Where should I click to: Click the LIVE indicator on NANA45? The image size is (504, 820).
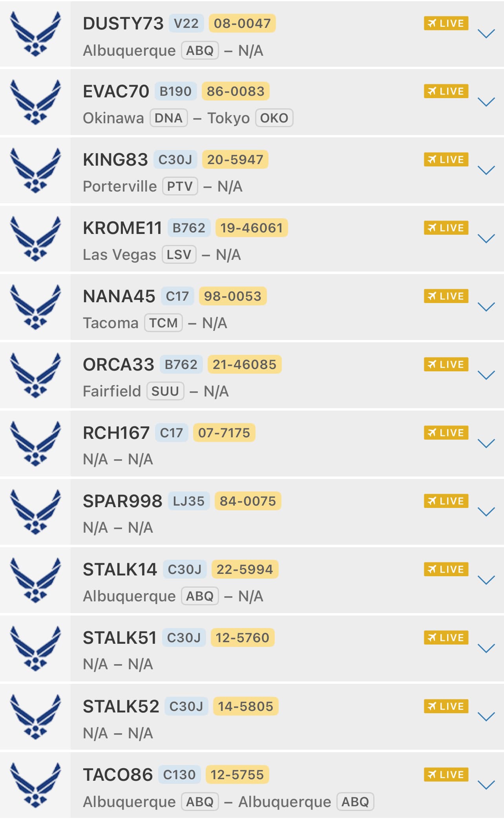pyautogui.click(x=446, y=296)
